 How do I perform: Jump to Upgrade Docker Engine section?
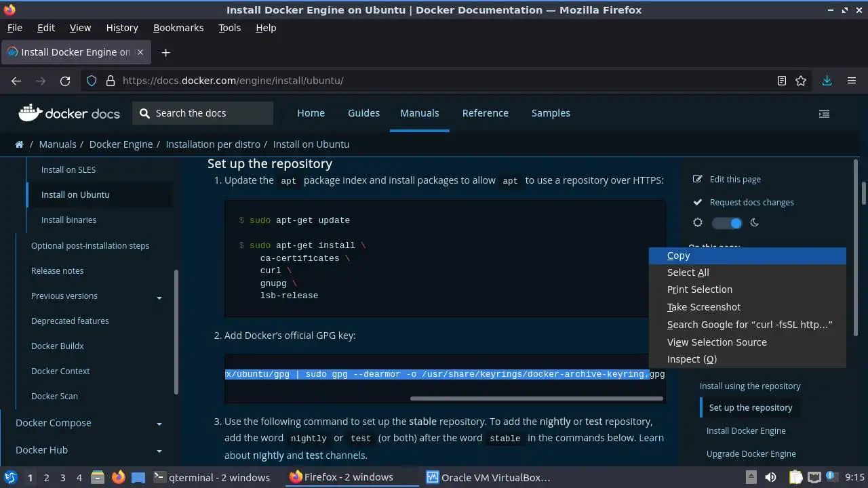coord(751,454)
